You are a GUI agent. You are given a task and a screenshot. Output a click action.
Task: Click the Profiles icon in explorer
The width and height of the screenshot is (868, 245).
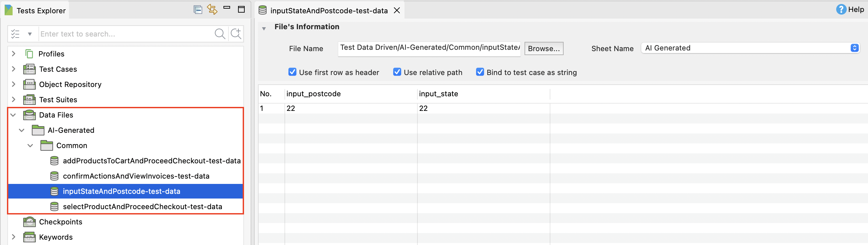(29, 54)
